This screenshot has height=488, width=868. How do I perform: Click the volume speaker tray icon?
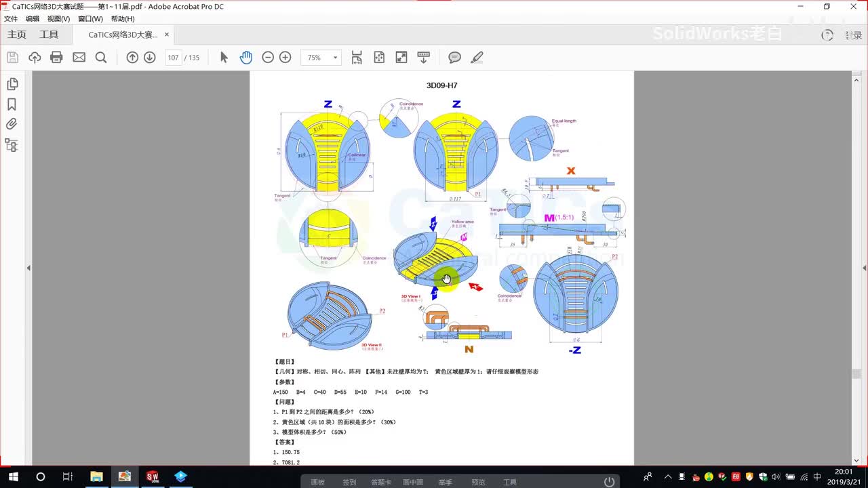[x=775, y=476]
